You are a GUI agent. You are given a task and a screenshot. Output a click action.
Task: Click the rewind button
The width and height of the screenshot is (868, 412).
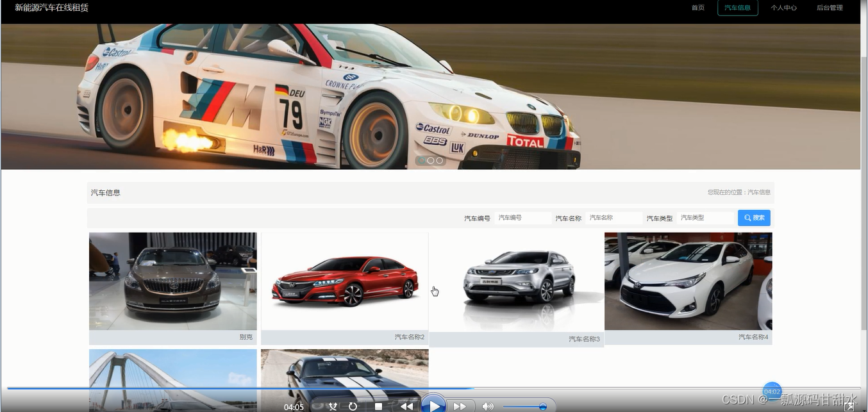(x=406, y=406)
